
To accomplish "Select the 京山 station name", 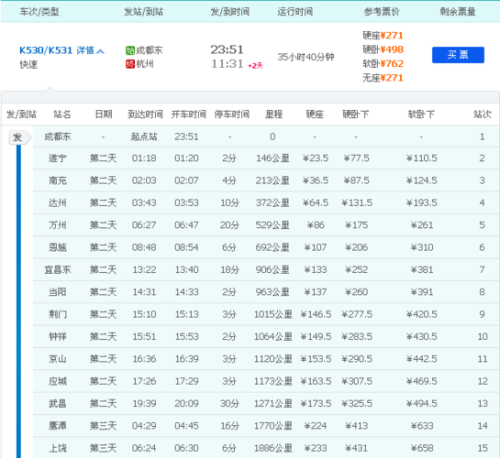I will pos(58,359).
